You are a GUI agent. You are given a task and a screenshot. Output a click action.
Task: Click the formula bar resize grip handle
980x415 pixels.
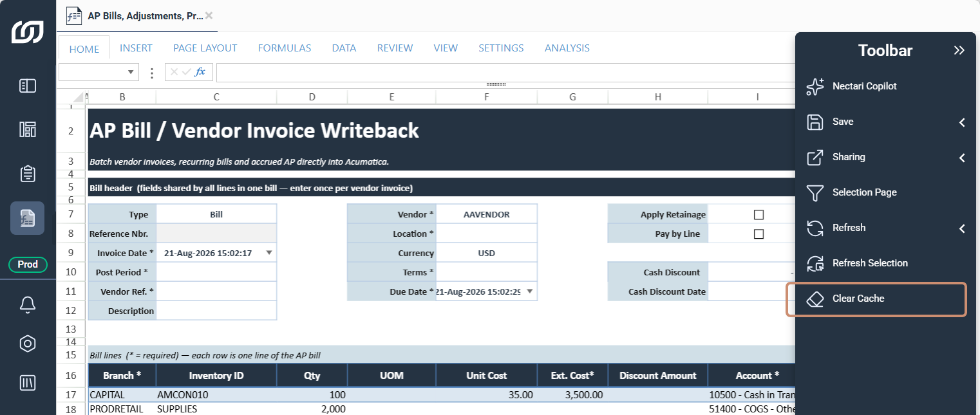[x=496, y=84]
